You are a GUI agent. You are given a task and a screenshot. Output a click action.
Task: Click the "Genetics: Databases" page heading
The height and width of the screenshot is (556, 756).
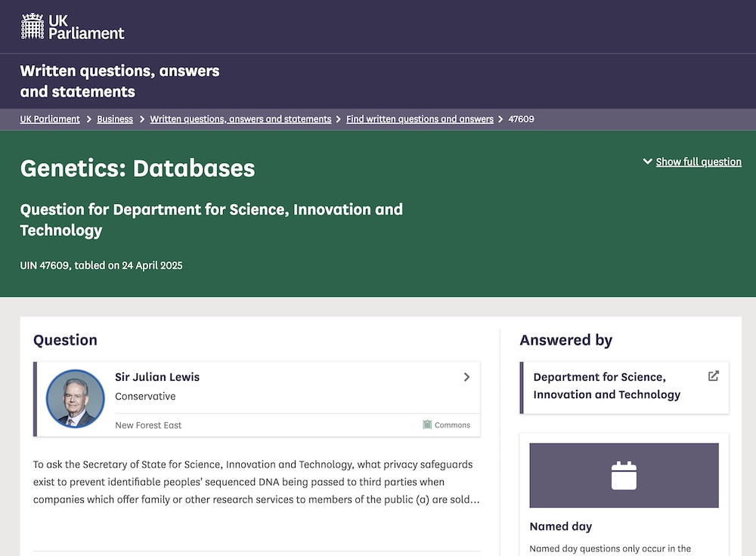pyautogui.click(x=137, y=168)
